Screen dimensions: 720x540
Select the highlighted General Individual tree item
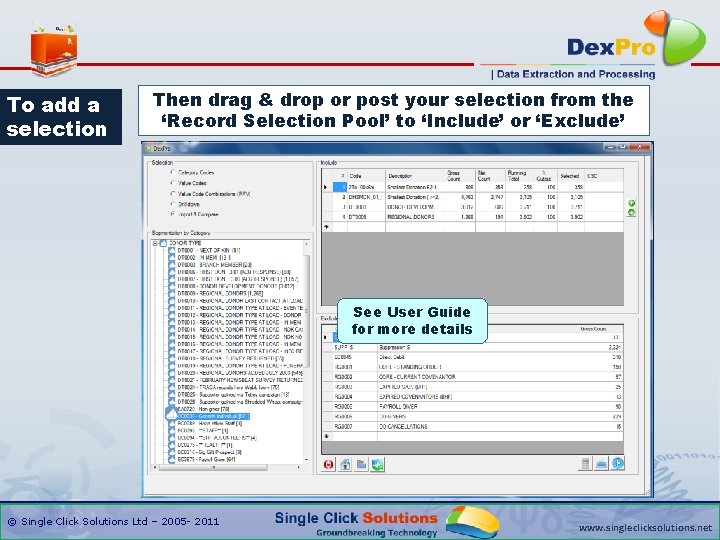(214, 416)
